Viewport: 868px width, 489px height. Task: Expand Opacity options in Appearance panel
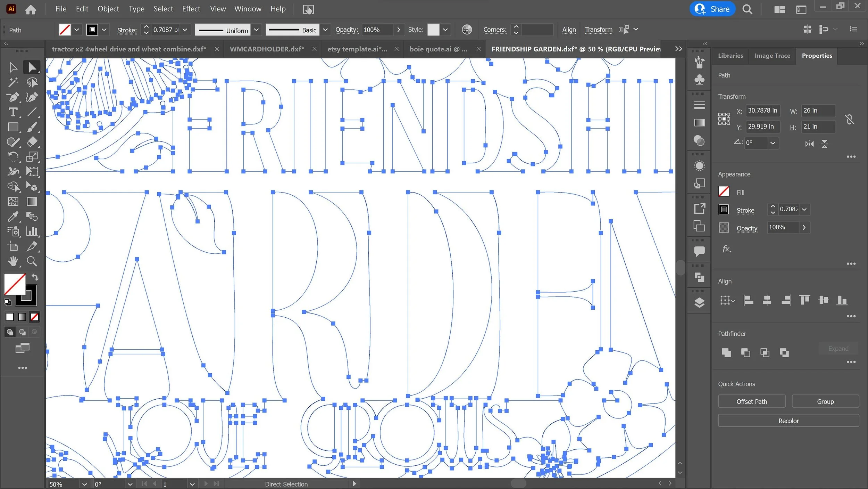click(804, 228)
